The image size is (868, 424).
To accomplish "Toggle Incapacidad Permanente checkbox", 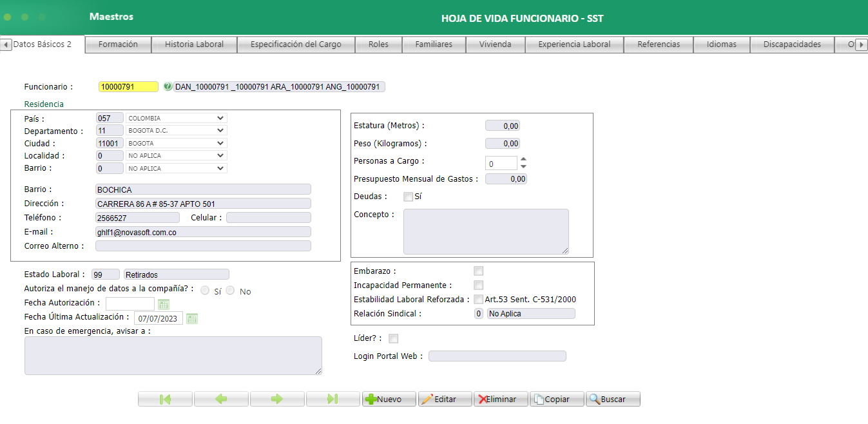I will tap(478, 285).
